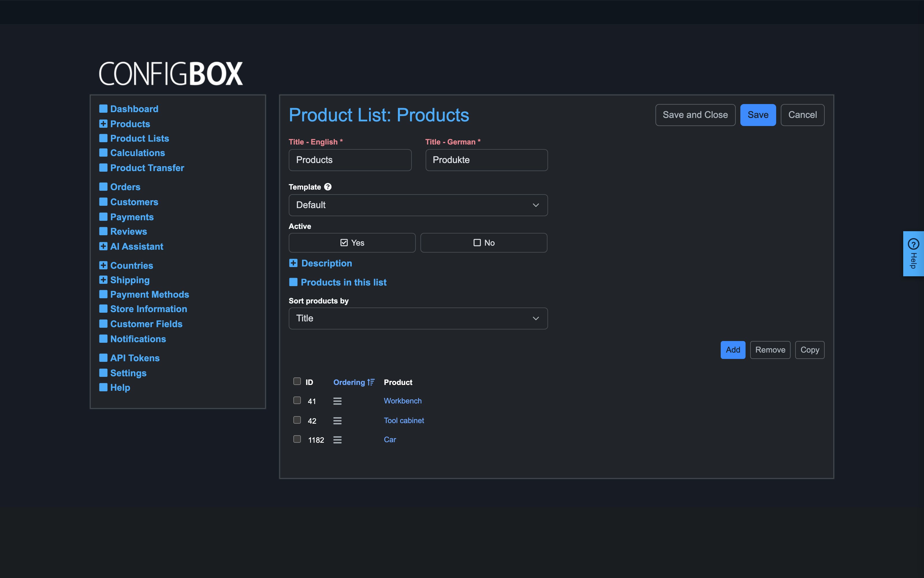Viewport: 924px width, 578px height.
Task: Click the Save and Close button
Action: (695, 115)
